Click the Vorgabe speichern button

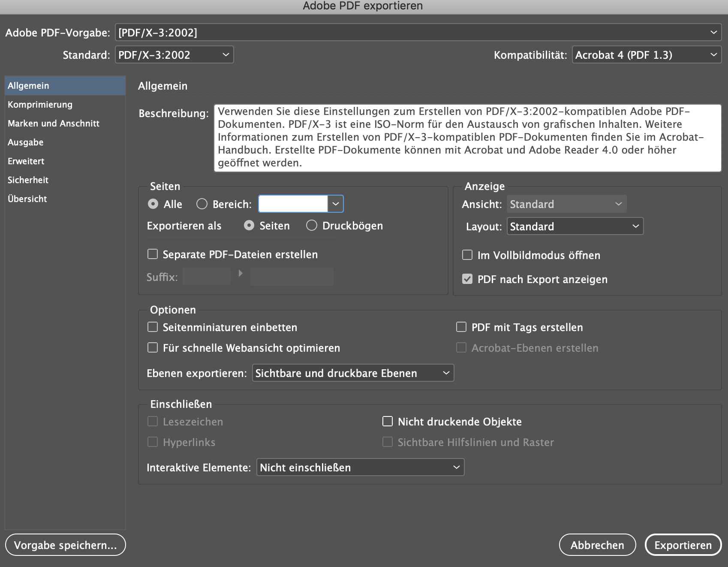click(x=66, y=545)
